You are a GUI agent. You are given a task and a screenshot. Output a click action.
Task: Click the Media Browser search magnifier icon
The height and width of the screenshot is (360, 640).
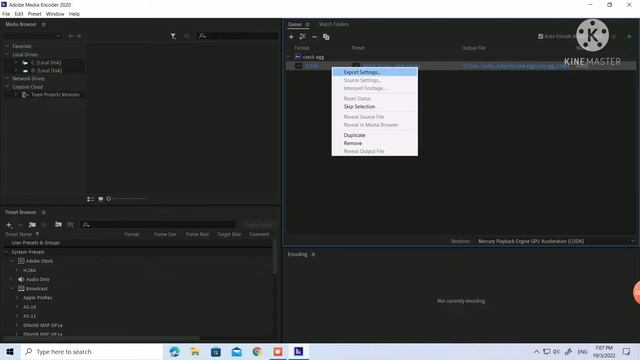point(202,36)
